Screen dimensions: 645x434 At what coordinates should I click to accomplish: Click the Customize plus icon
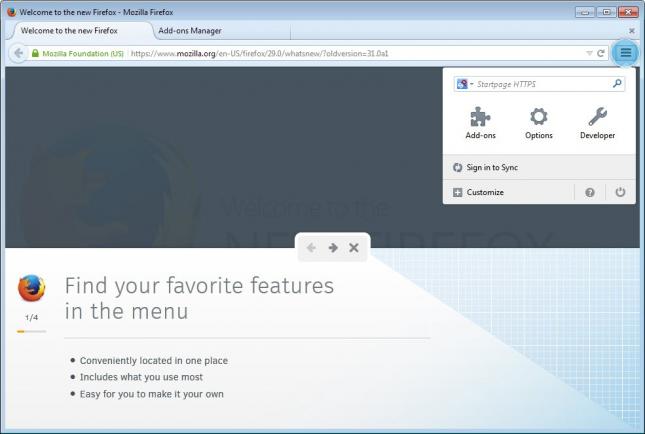pos(457,193)
